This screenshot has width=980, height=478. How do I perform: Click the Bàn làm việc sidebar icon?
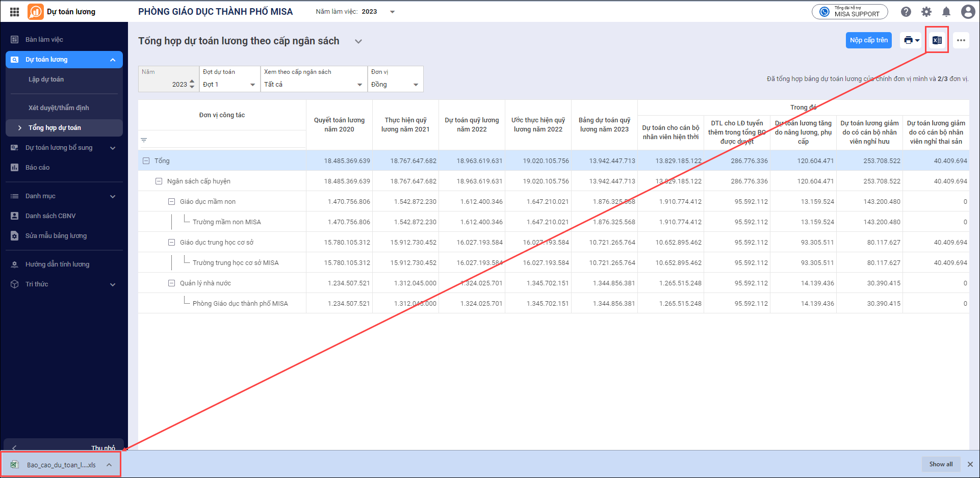click(15, 40)
